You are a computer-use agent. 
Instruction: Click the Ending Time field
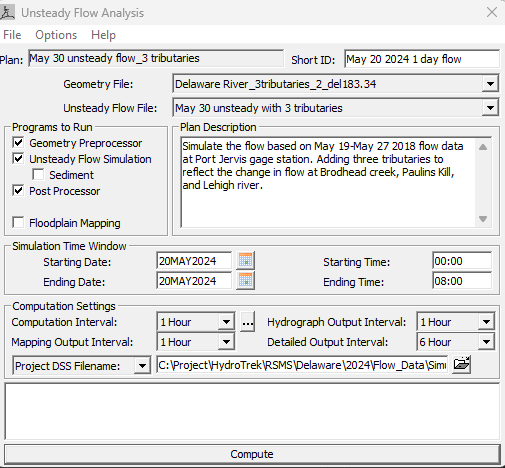coord(462,281)
